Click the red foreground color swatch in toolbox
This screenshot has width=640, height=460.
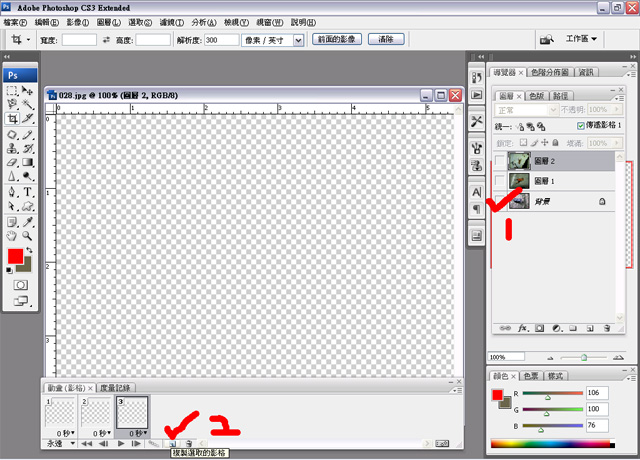(16, 257)
